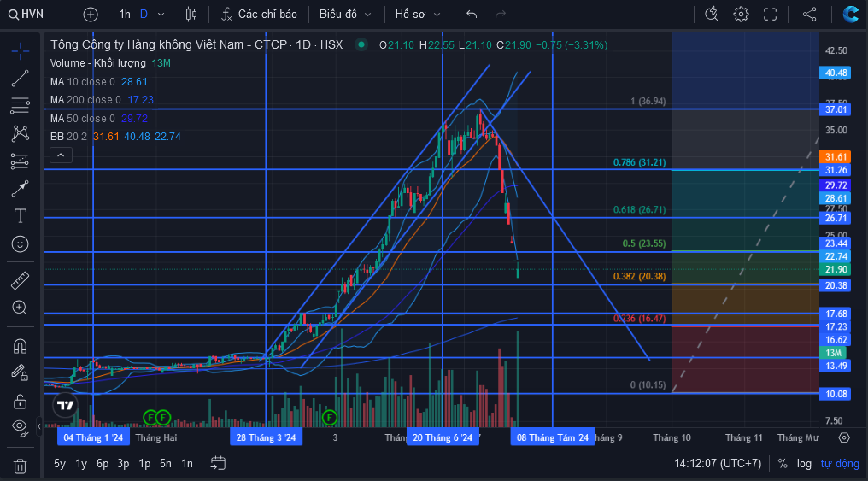Screen dimensions: 868x481
Task: Expand the Hồ sơ dropdown
Action: click(418, 15)
